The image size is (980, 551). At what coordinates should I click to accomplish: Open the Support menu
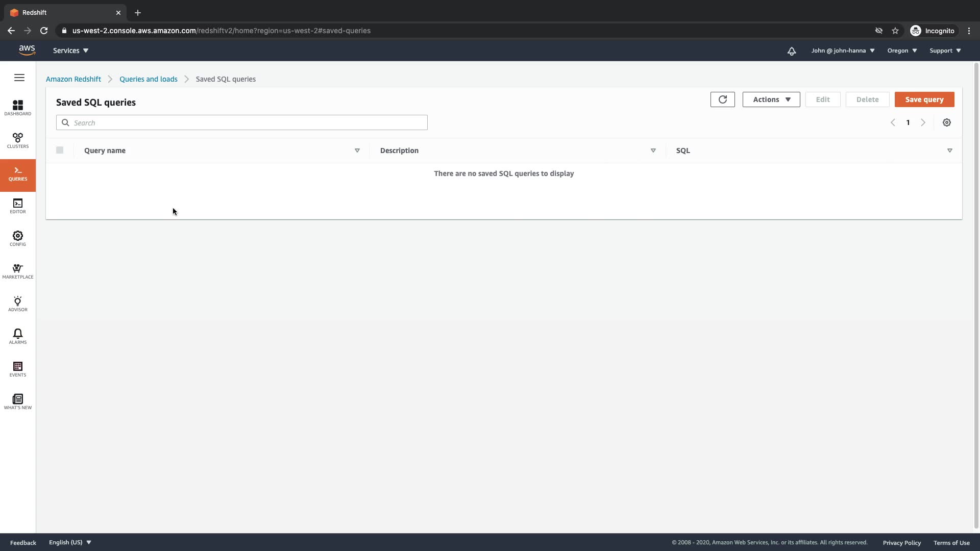945,51
